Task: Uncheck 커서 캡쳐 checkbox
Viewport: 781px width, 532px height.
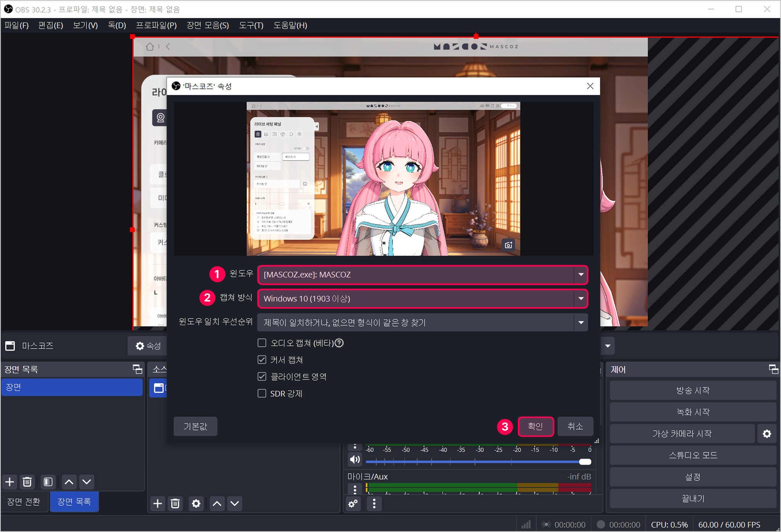Action: click(262, 360)
